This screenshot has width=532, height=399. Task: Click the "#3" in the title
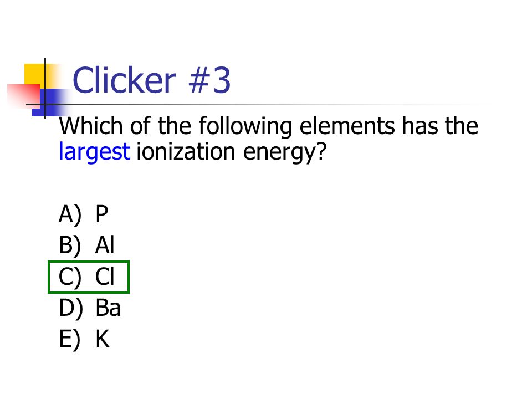click(209, 80)
